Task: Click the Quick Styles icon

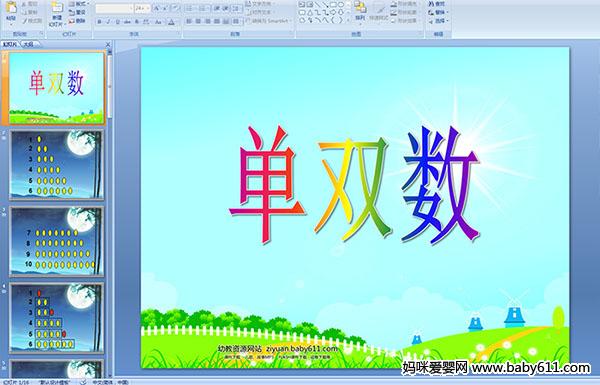Action: (x=379, y=10)
